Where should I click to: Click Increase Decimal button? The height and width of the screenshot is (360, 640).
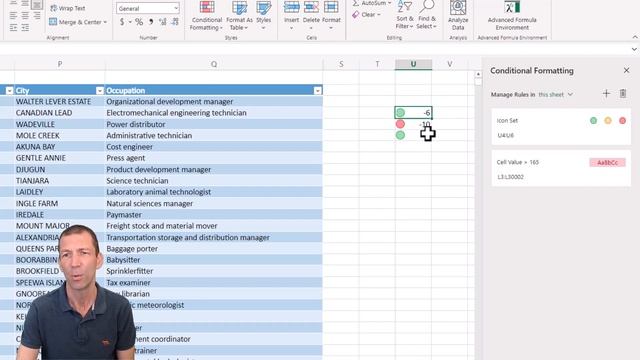(x=163, y=22)
